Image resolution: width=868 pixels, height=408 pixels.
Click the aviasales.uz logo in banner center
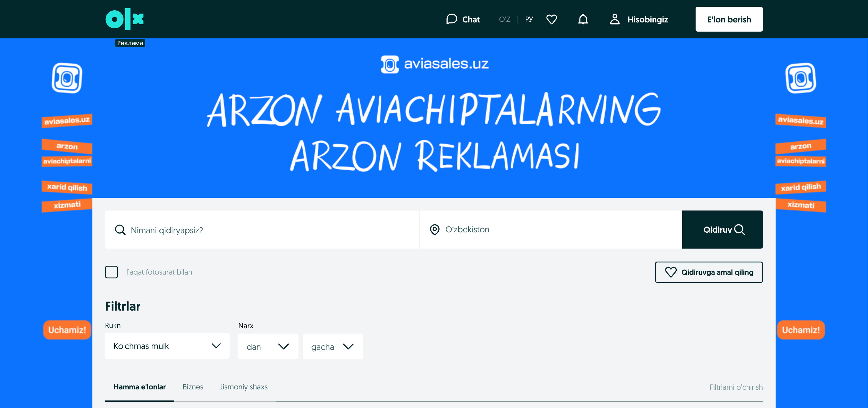pos(434,64)
